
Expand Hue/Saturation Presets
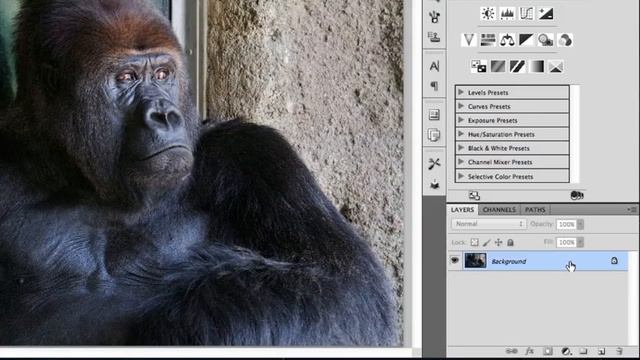(x=461, y=134)
